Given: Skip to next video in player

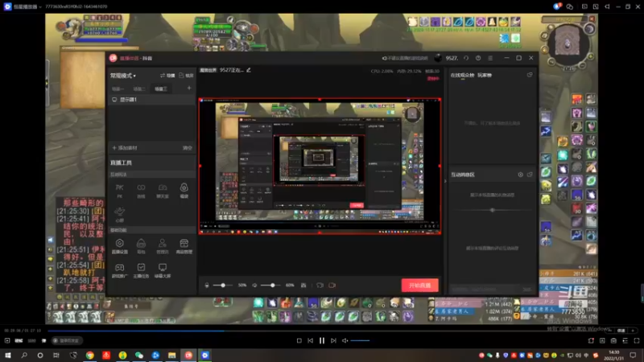Looking at the screenshot, I should [333, 340].
